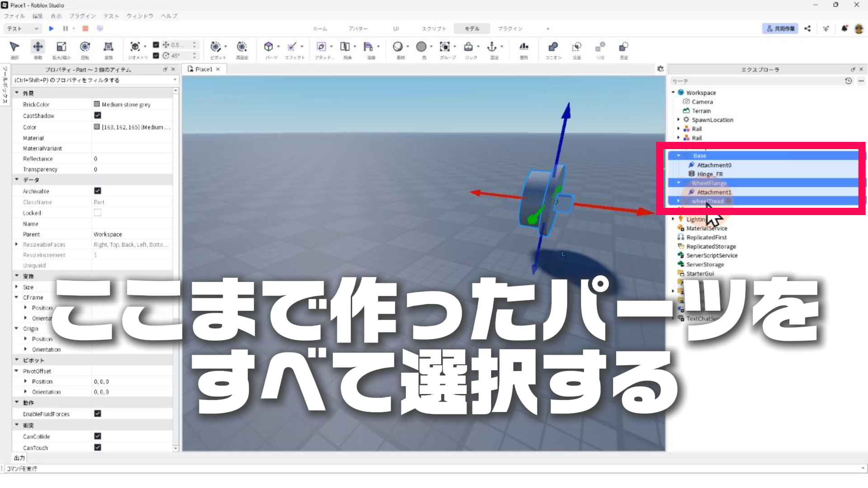Toggle the CanCollide checkbox
Screen dimensions: 868x488
pos(98,436)
